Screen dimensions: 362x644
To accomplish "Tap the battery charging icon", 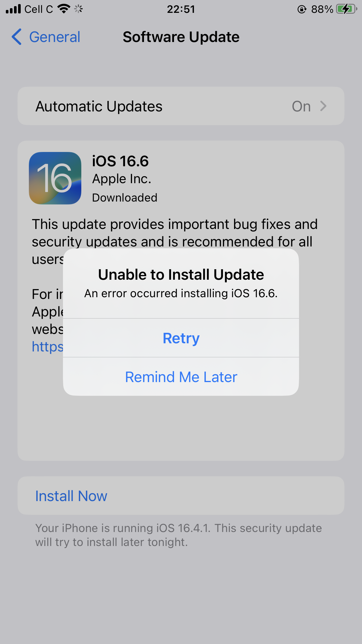I will pyautogui.click(x=347, y=9).
